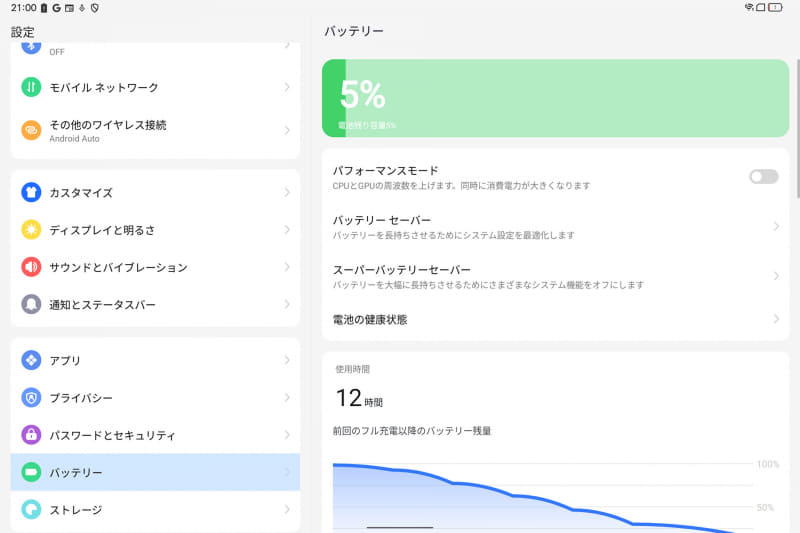This screenshot has height=533, width=800.
Task: Tap the battery indicator in status bar
Action: (775, 7)
